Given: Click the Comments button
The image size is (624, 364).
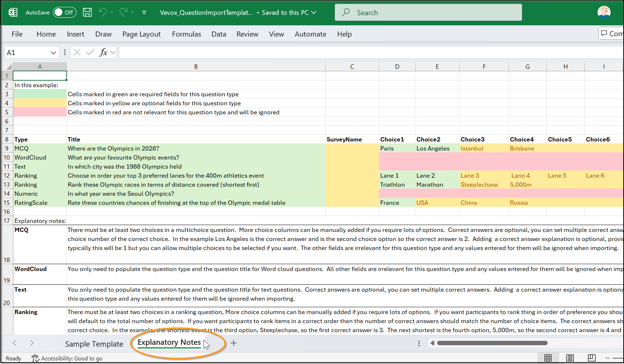Looking at the screenshot, I should point(612,34).
